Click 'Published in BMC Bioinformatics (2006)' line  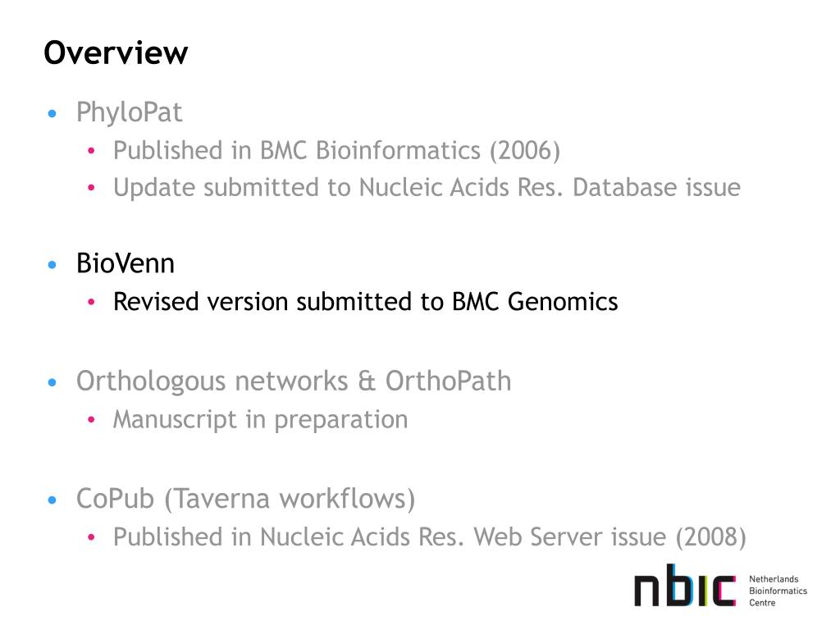[x=336, y=151]
